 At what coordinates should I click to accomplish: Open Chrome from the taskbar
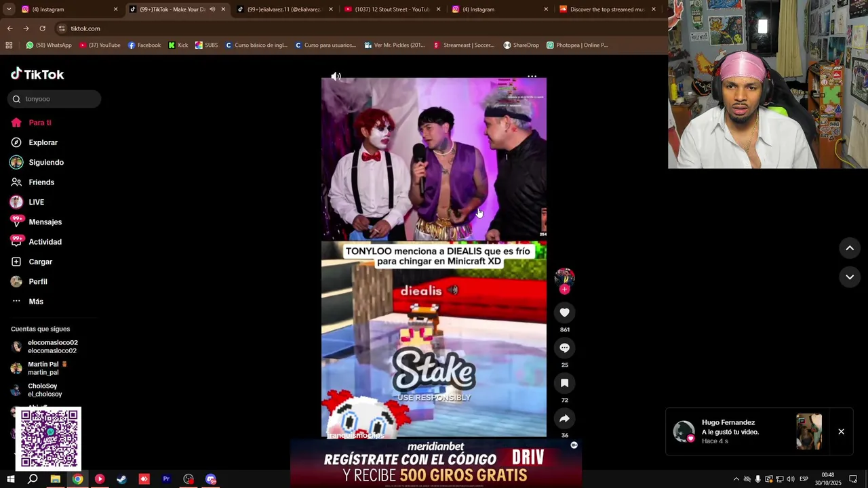(x=78, y=479)
